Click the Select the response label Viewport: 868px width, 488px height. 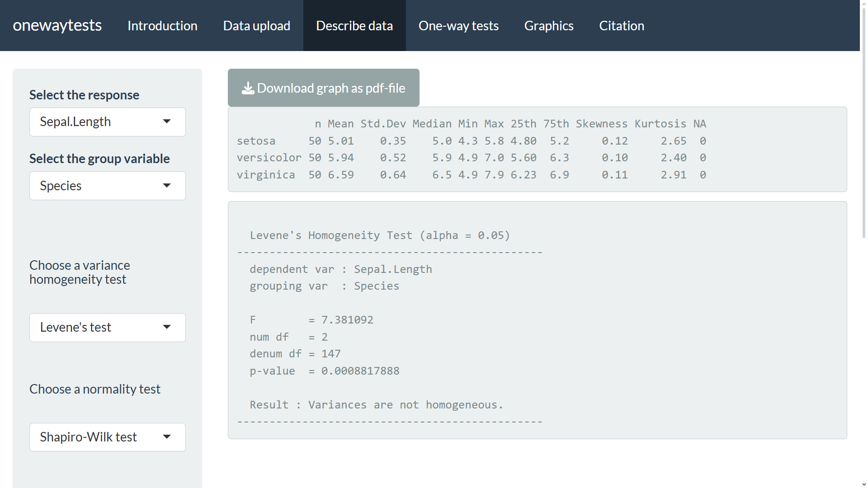84,95
